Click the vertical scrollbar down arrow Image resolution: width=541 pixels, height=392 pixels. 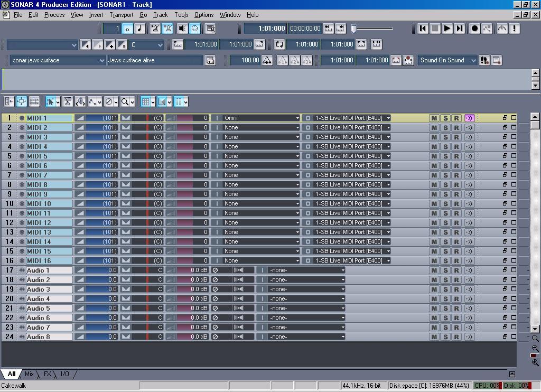click(535, 329)
